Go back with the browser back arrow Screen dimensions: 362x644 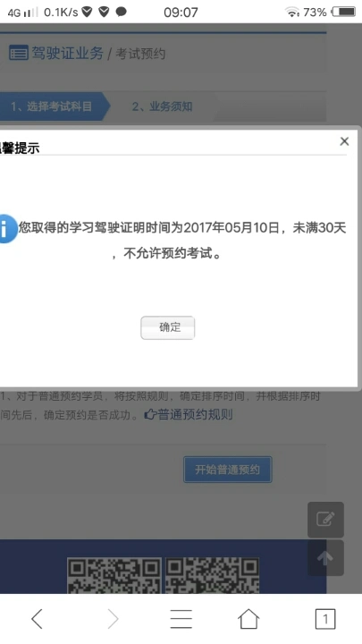tap(37, 619)
